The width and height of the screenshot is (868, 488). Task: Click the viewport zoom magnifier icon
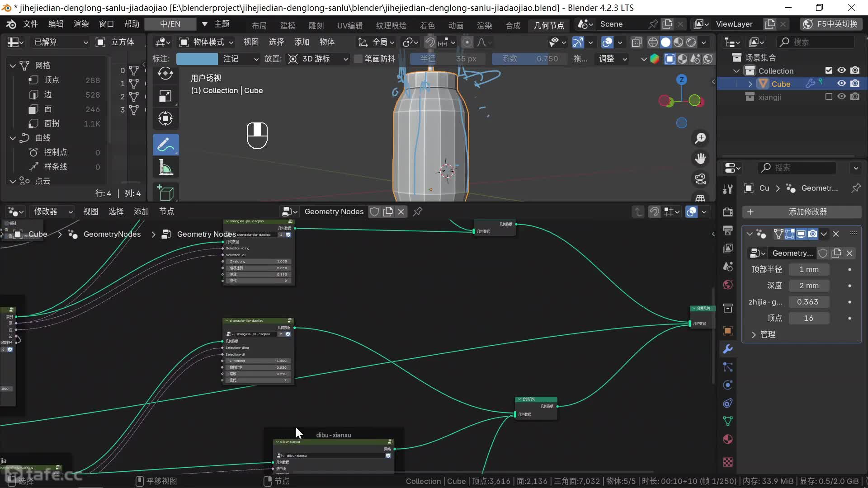pyautogui.click(x=700, y=138)
